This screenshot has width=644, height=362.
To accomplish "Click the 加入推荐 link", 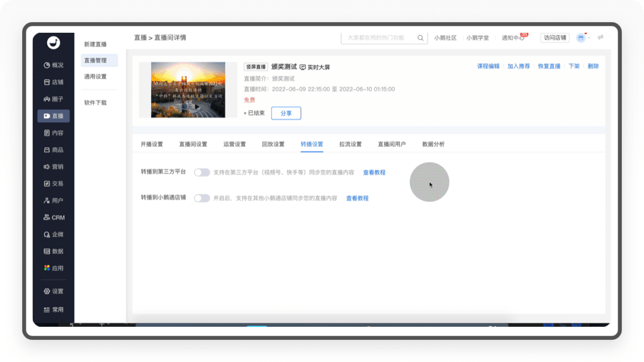I will 519,66.
